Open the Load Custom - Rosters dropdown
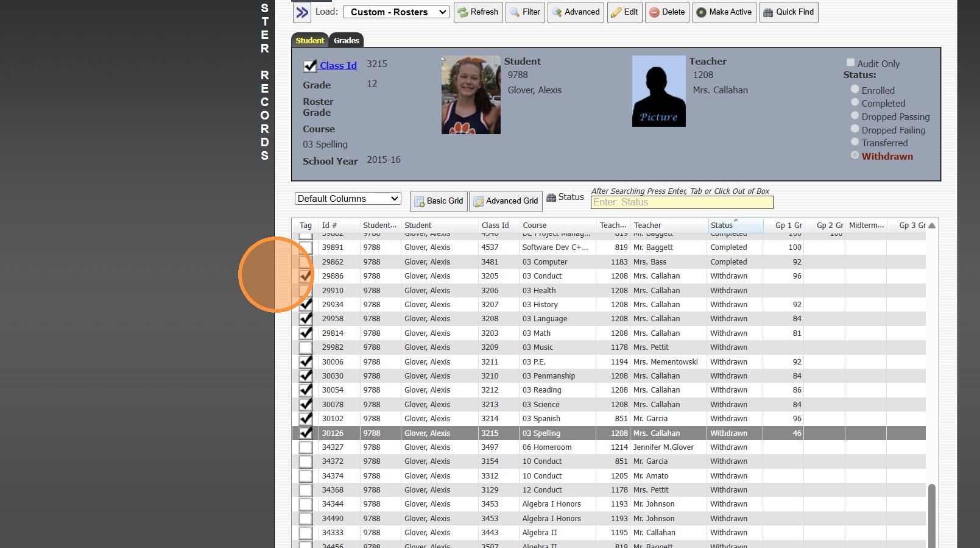 pos(396,12)
